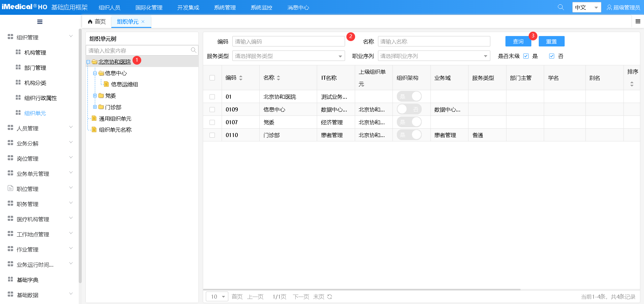Click the 超级管理员 user icon

point(609,7)
